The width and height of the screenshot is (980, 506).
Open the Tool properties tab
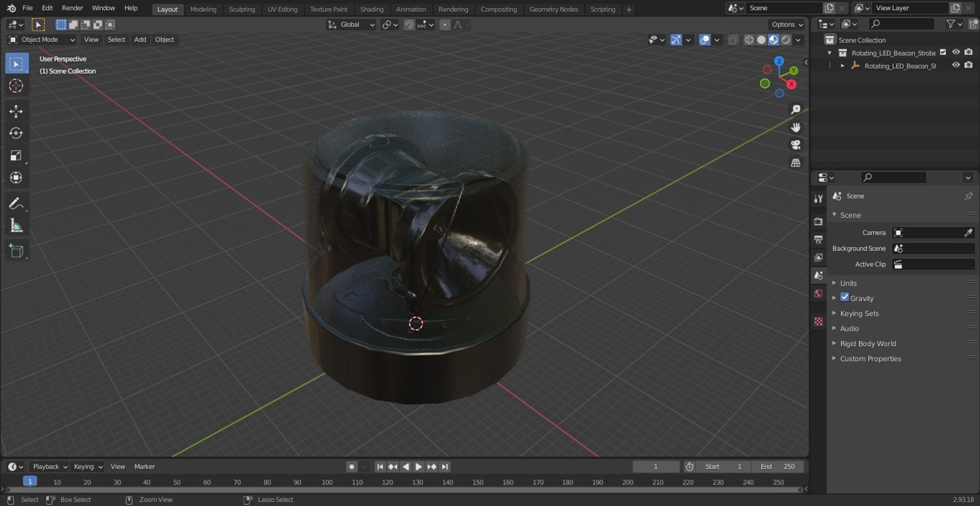tap(819, 199)
